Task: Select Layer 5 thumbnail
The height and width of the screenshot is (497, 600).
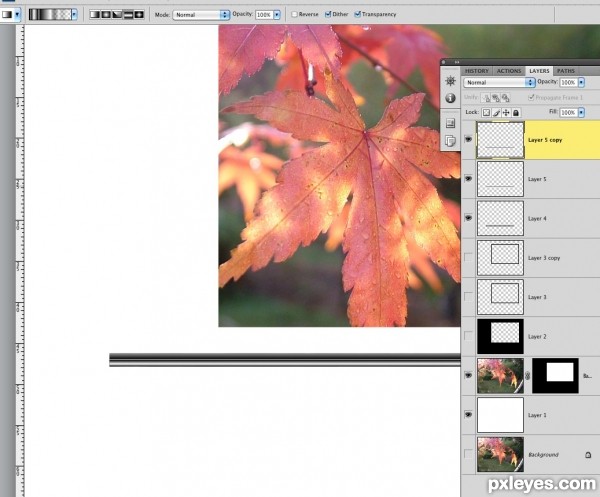Action: (500, 179)
